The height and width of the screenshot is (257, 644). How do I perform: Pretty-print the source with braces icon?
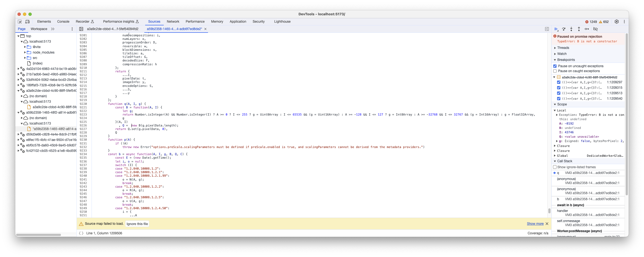81,233
